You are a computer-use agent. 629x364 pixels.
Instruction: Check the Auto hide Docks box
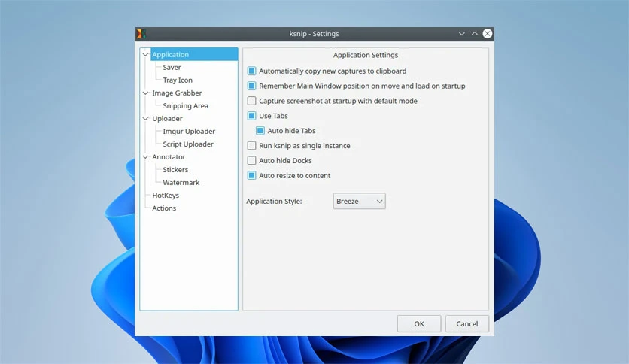pos(251,160)
